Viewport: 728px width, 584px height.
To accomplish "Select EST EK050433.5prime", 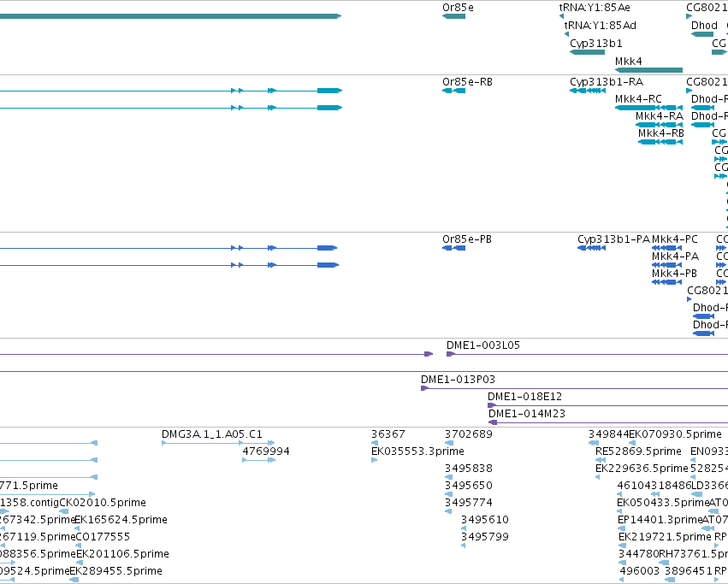I will coord(619,511).
